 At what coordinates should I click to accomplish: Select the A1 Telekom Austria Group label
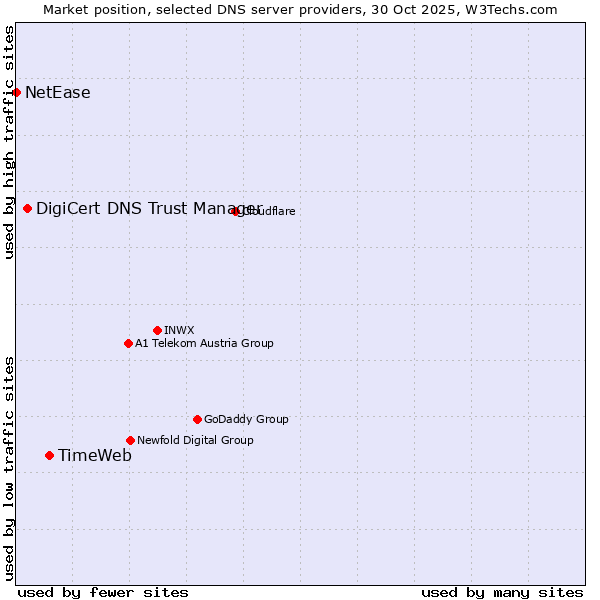click(x=204, y=344)
